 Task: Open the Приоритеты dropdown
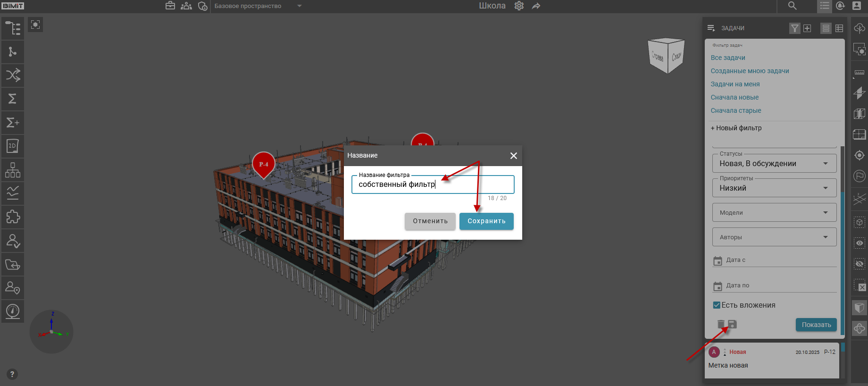point(774,188)
